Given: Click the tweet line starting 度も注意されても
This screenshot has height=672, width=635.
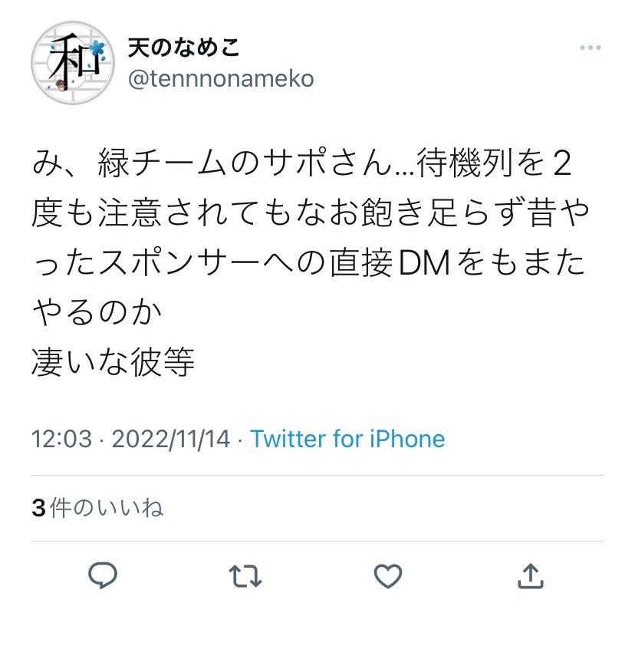Looking at the screenshot, I should pos(310,213).
